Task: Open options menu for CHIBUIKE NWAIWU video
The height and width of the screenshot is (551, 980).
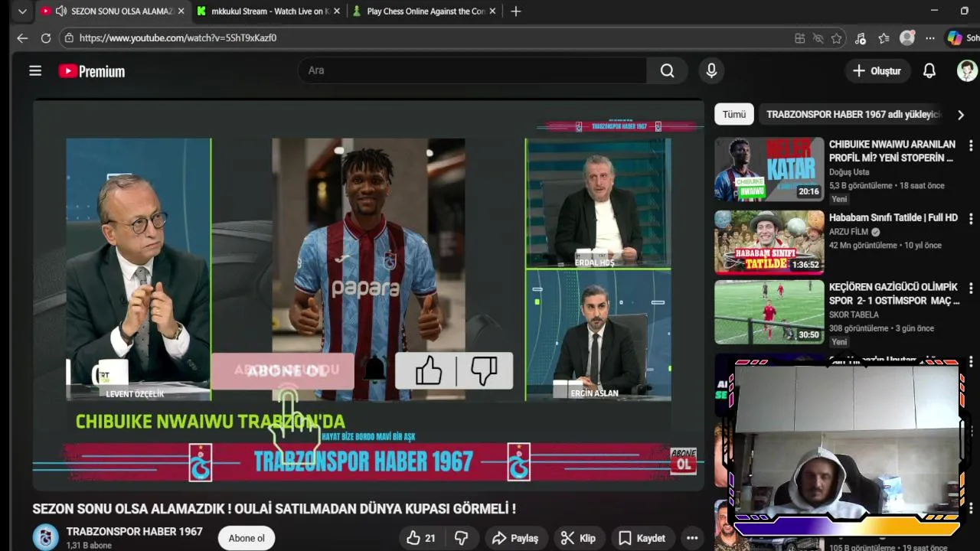Action: coord(971,145)
